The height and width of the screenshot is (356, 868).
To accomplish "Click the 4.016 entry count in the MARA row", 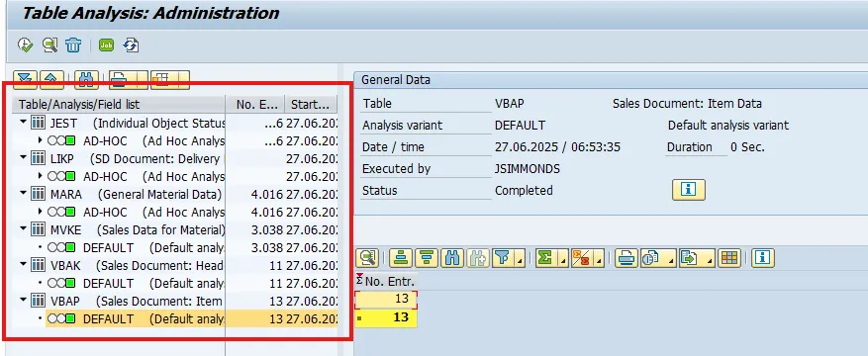I will (x=267, y=194).
